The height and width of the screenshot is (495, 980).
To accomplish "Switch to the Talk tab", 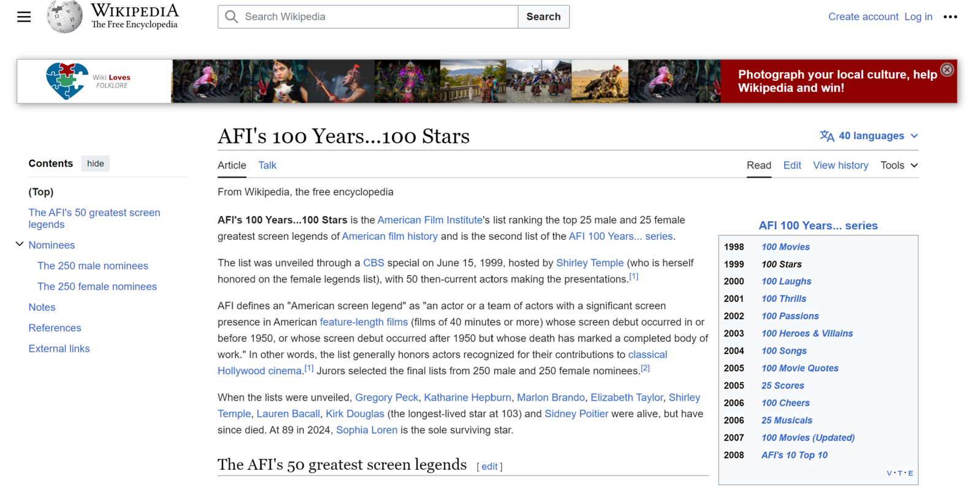I will click(x=267, y=165).
